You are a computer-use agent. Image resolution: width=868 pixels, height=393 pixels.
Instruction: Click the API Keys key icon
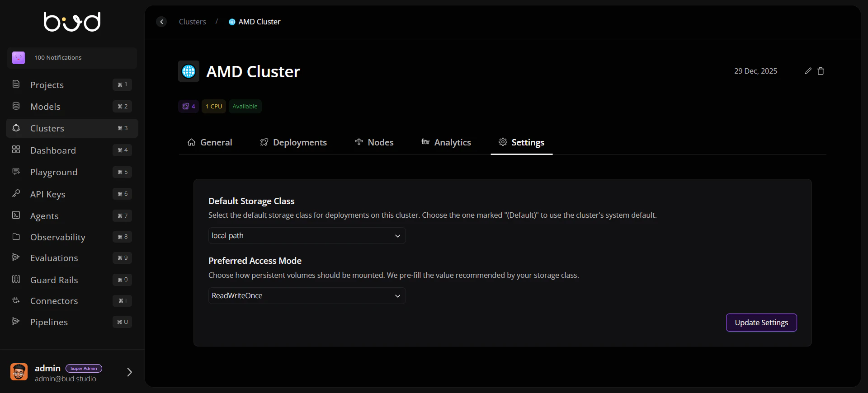[16, 193]
